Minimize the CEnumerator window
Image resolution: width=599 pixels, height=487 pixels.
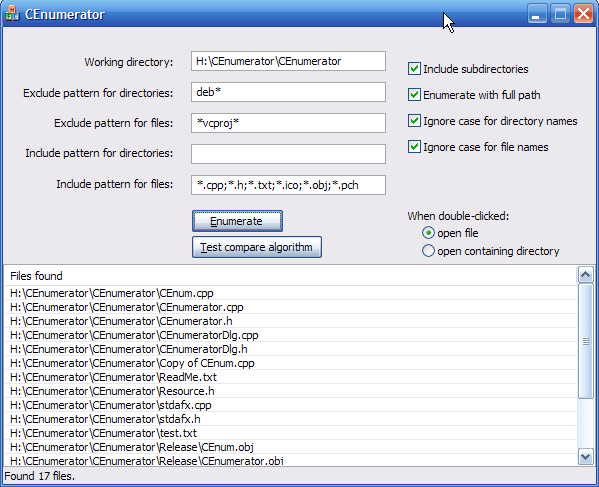537,14
